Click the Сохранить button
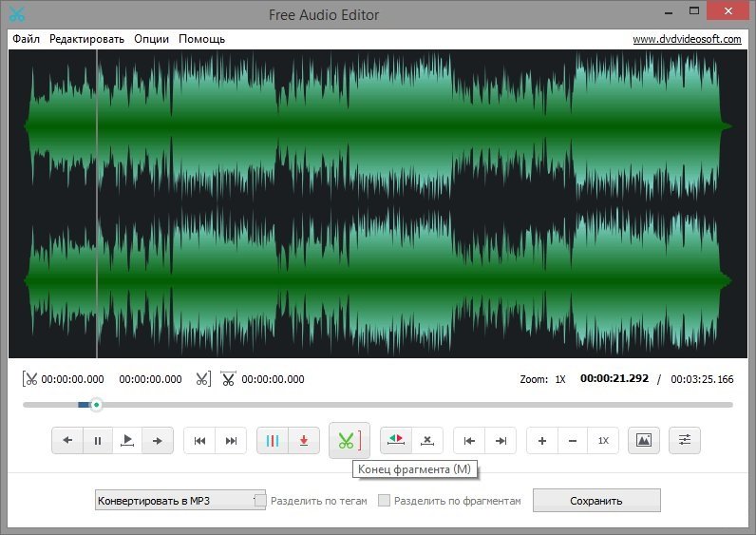The height and width of the screenshot is (535, 756). pos(595,501)
